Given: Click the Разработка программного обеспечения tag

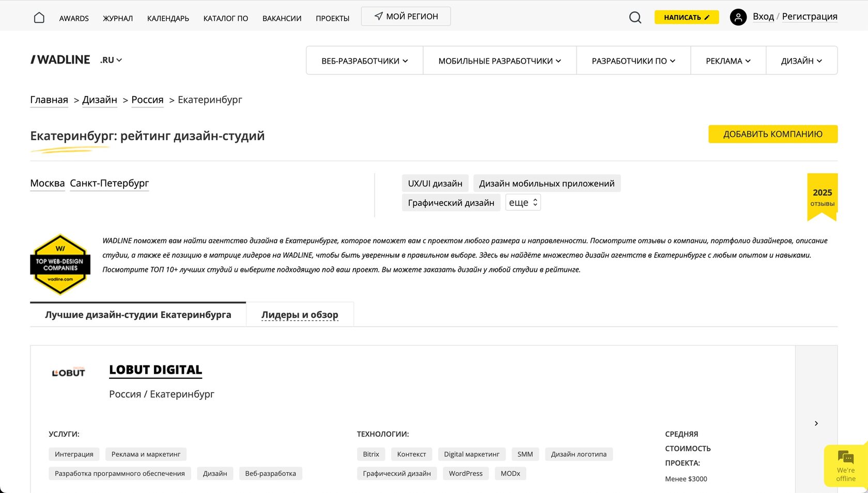Looking at the screenshot, I should 120,473.
